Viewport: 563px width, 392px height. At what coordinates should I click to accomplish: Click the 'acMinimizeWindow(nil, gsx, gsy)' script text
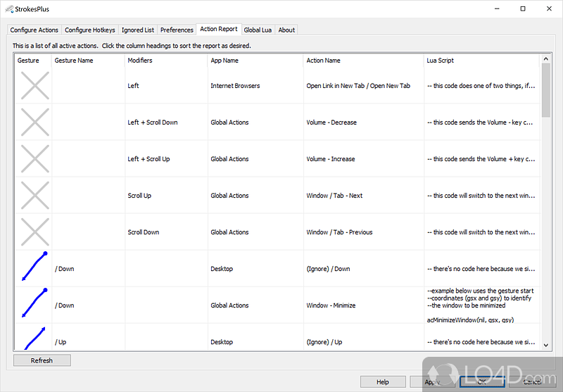tap(470, 320)
